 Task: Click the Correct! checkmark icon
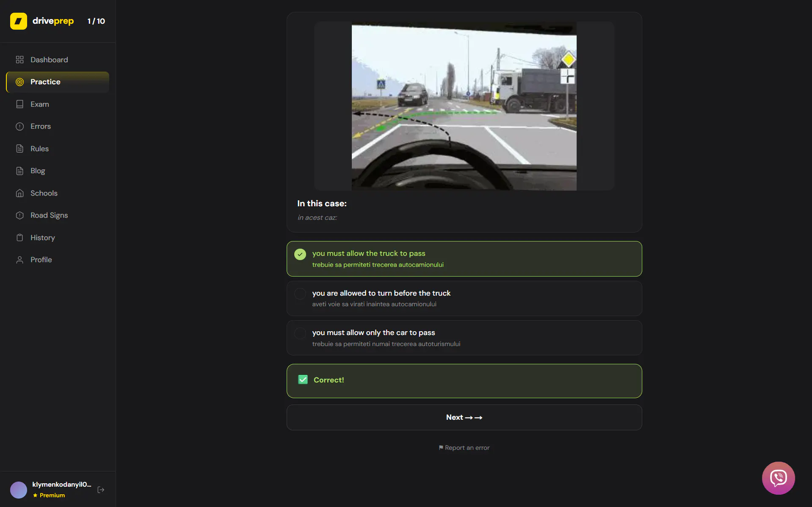tap(303, 380)
